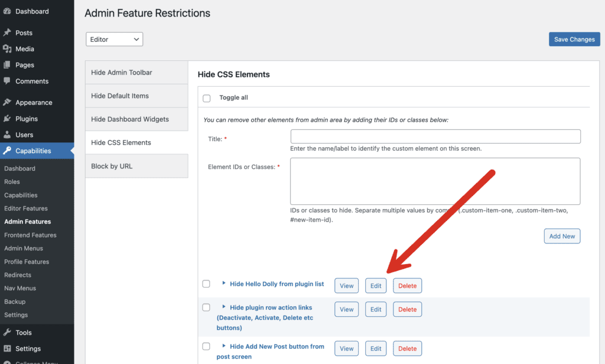
Task: Tick the Hide Hello Dolly checkbox
Action: click(x=206, y=284)
